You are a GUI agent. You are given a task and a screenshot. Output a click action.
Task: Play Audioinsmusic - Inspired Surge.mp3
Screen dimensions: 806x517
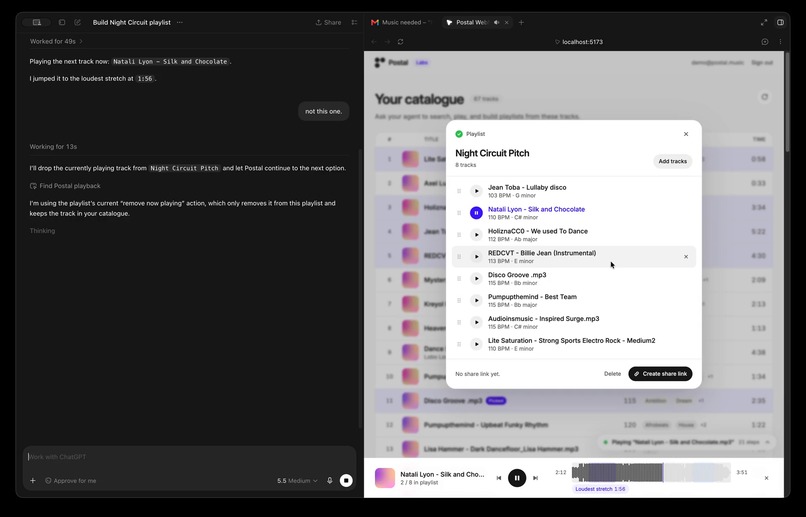(x=477, y=322)
